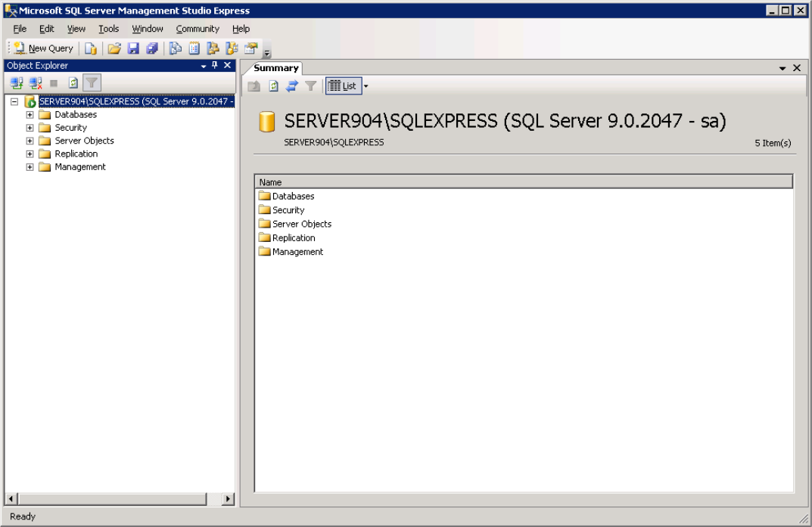Open the Tools menu
This screenshot has height=527, width=812.
click(x=108, y=29)
